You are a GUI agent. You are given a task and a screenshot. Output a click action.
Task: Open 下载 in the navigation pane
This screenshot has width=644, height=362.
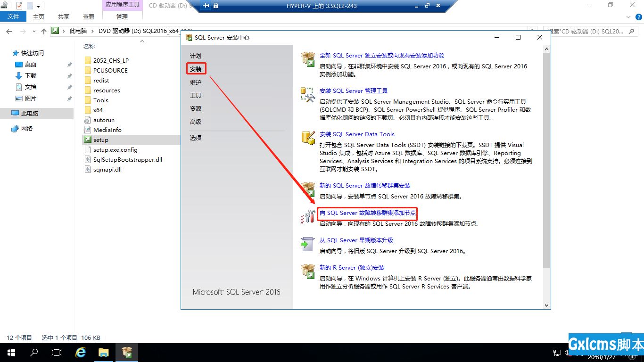click(31, 76)
